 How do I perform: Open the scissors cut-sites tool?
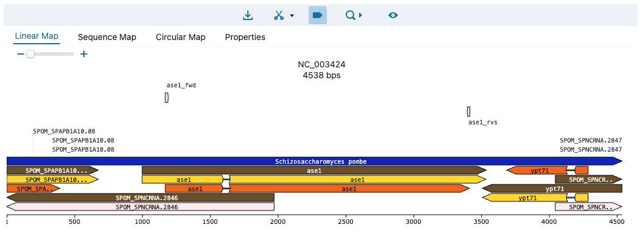click(x=279, y=15)
